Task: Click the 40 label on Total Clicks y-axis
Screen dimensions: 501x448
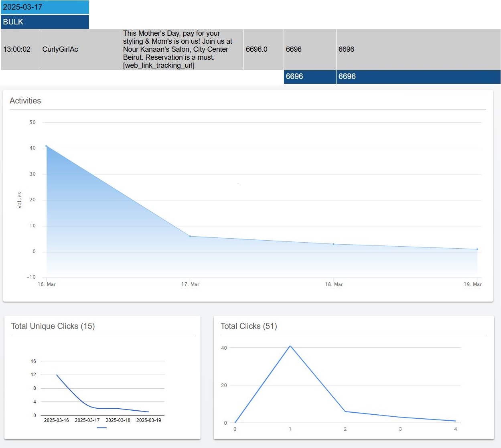Action: [224, 348]
